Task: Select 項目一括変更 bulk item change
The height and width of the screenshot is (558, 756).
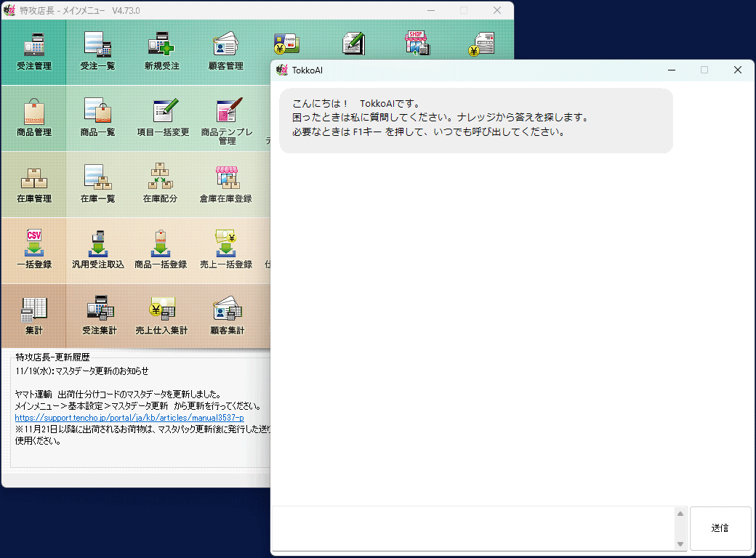Action: pyautogui.click(x=163, y=117)
